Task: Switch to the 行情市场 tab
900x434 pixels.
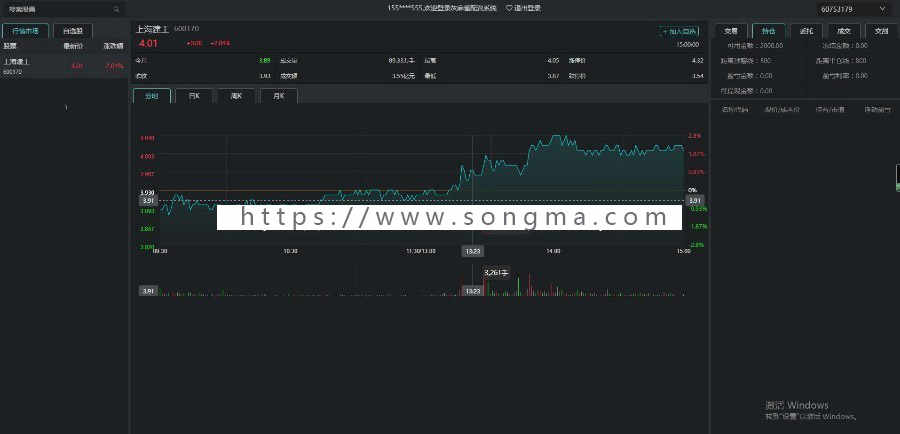Action: pos(25,31)
